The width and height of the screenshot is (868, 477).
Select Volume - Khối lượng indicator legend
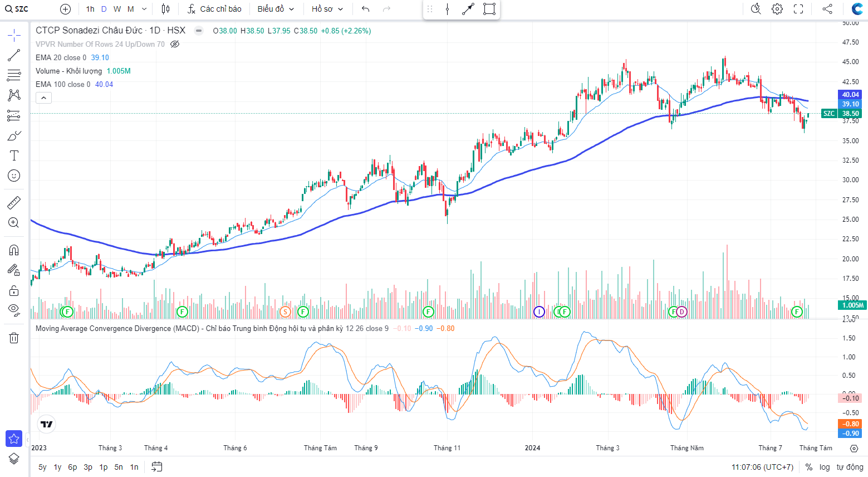point(69,71)
